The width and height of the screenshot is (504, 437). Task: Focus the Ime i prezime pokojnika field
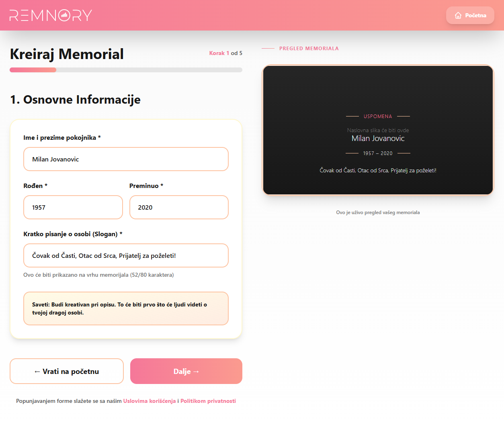click(126, 159)
